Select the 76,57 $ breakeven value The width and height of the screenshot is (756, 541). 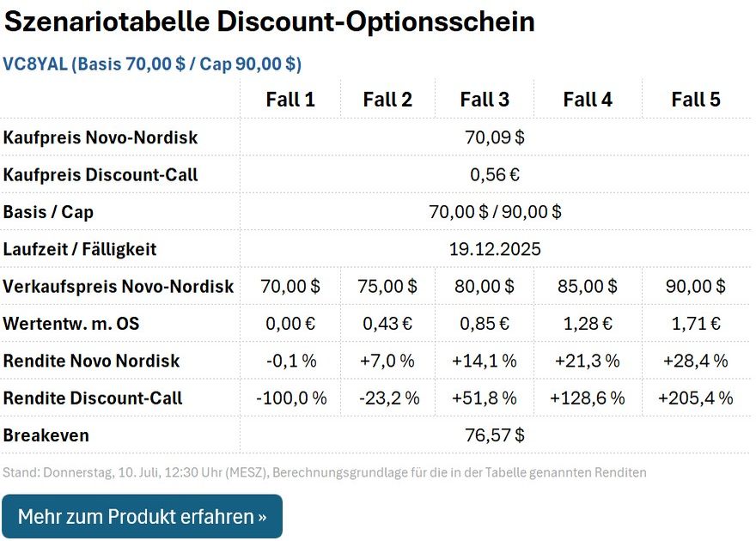(x=495, y=435)
